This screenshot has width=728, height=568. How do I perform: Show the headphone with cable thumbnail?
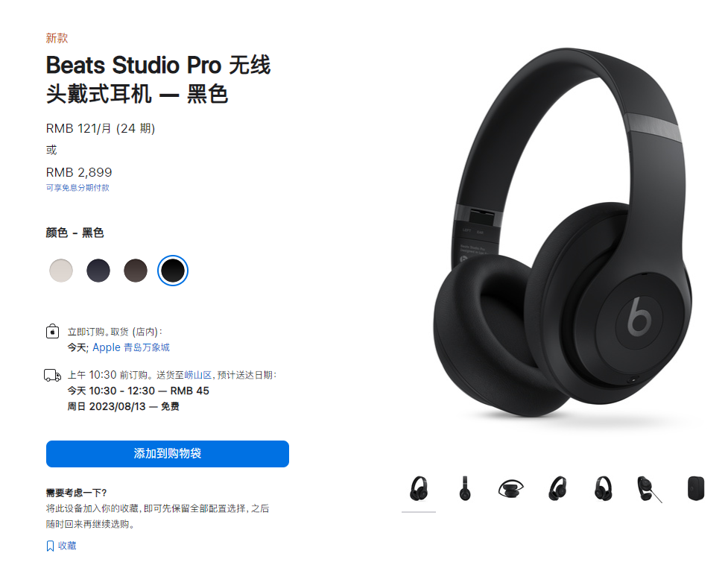[x=650, y=489]
